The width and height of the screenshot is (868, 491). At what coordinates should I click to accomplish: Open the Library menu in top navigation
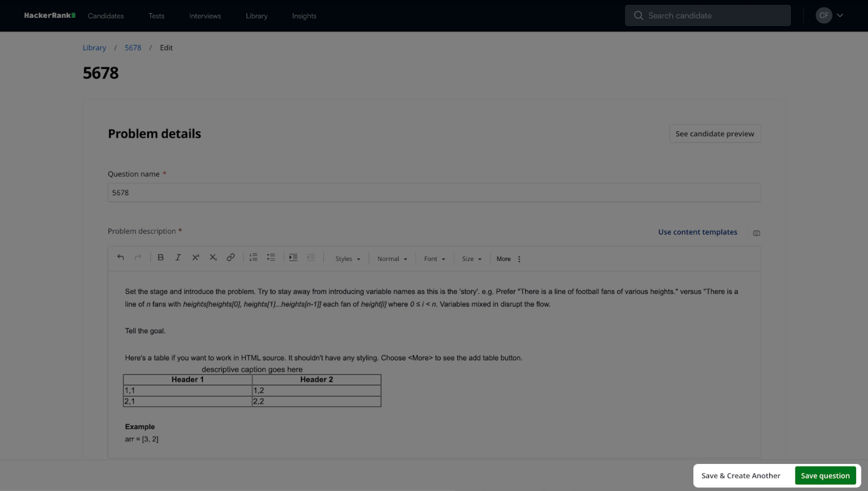tap(256, 16)
